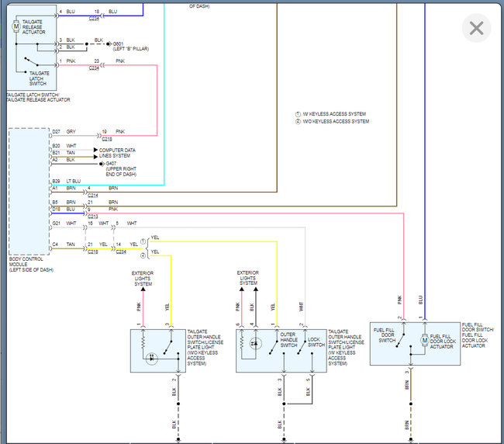
Task: Click the LED symbol in the W/ keyless license plate light
Action: click(256, 344)
